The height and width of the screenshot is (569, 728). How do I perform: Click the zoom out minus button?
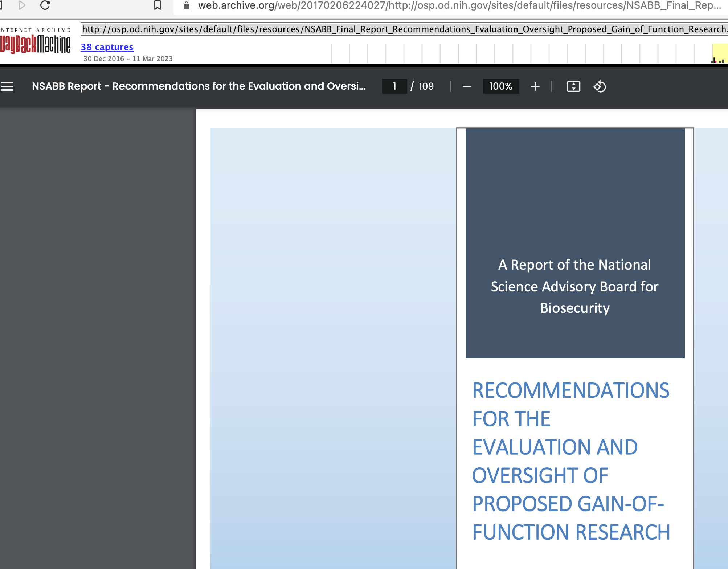coord(467,86)
